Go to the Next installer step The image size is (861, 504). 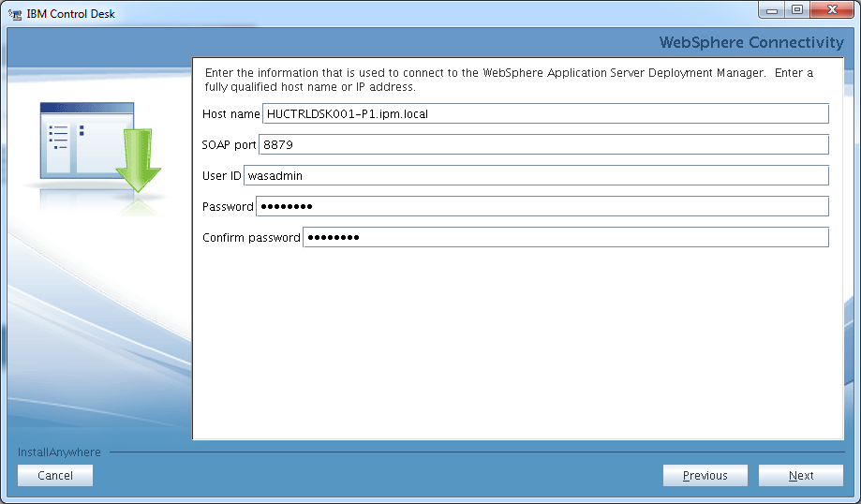tap(801, 476)
